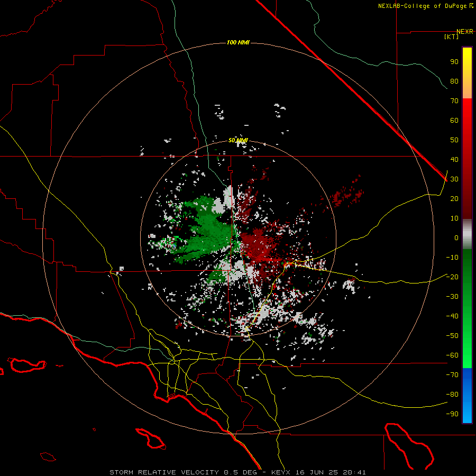This screenshot has width=476, height=476.
Task: Pick the blue segment at color bar bottom
Action: click(x=467, y=396)
